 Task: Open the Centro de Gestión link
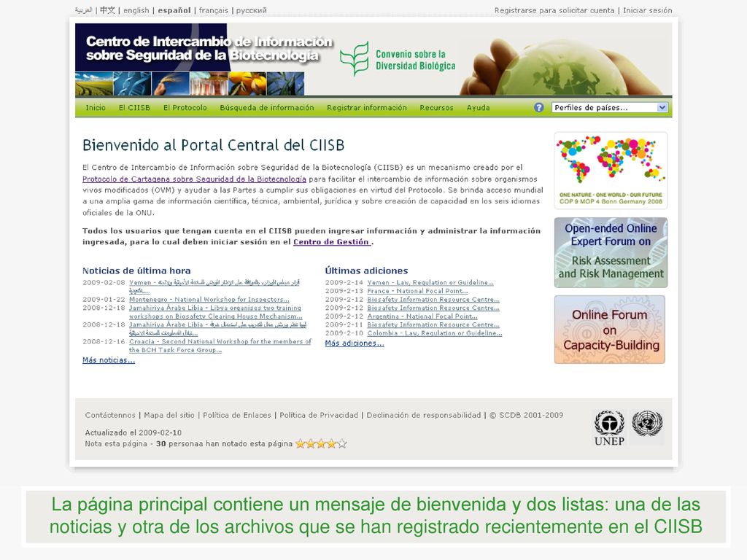click(x=332, y=242)
